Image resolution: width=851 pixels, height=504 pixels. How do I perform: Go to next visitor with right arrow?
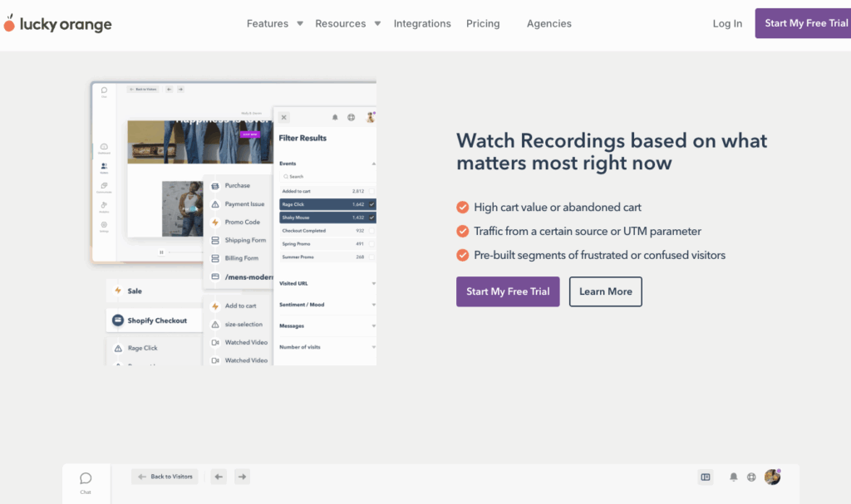(242, 477)
